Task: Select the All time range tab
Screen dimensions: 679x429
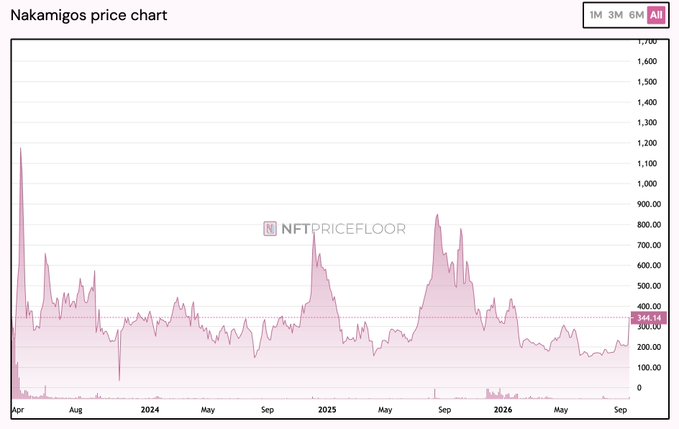Action: point(656,15)
